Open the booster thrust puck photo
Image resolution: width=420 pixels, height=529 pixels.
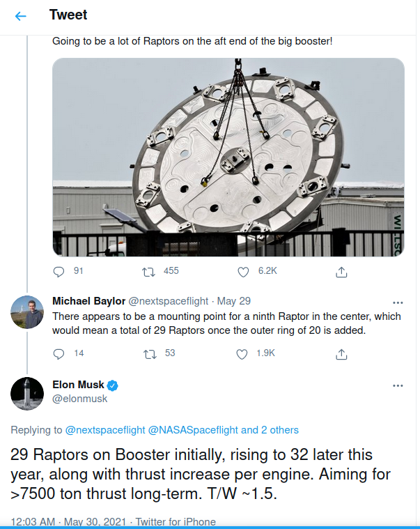[x=228, y=158]
